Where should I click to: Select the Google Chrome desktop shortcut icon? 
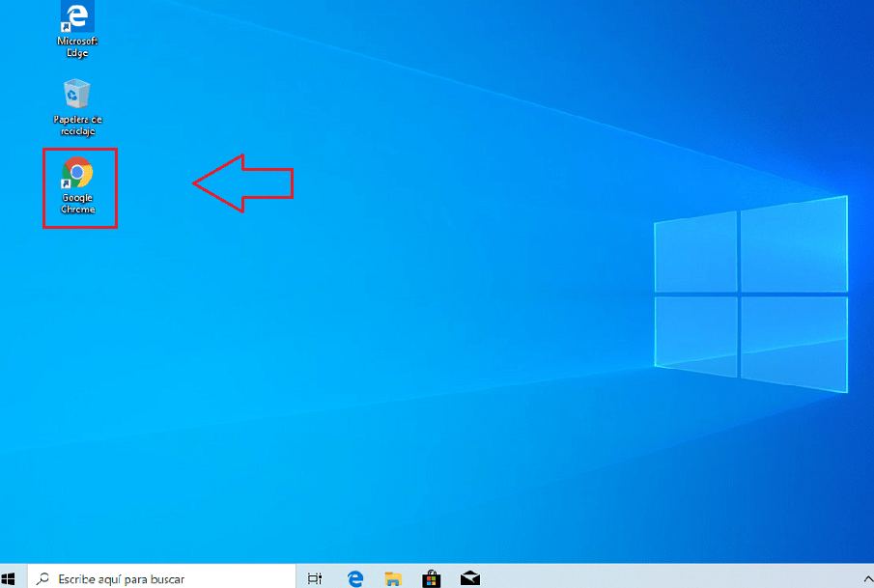(77, 174)
